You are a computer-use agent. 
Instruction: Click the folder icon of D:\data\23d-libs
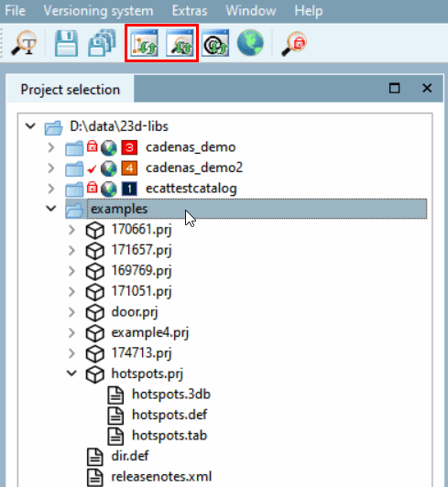pos(53,127)
